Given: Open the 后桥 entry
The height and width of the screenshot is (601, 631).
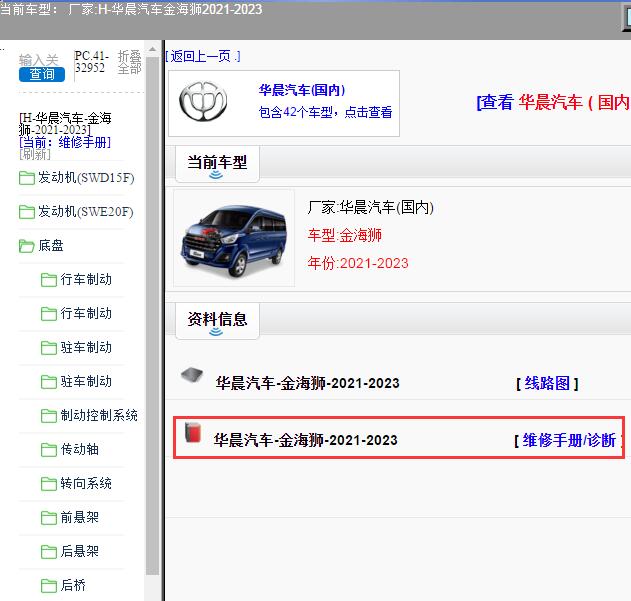Looking at the screenshot, I should click(73, 585).
